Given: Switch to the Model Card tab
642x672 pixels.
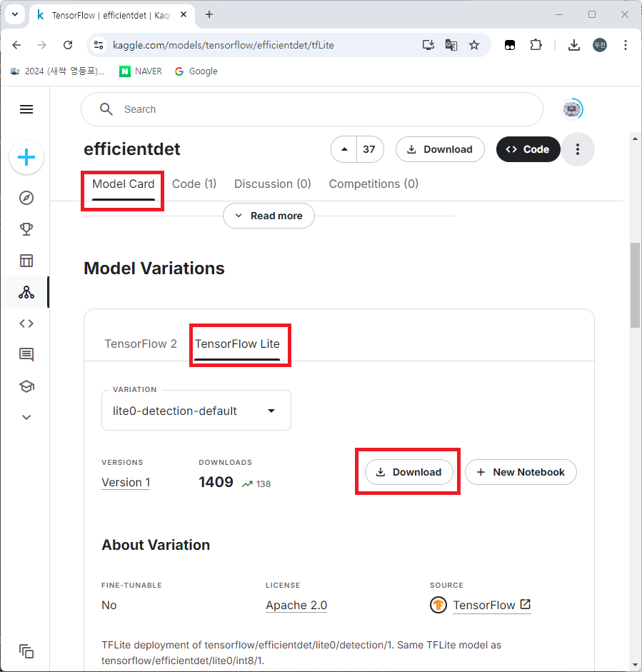Looking at the screenshot, I should click(x=123, y=184).
